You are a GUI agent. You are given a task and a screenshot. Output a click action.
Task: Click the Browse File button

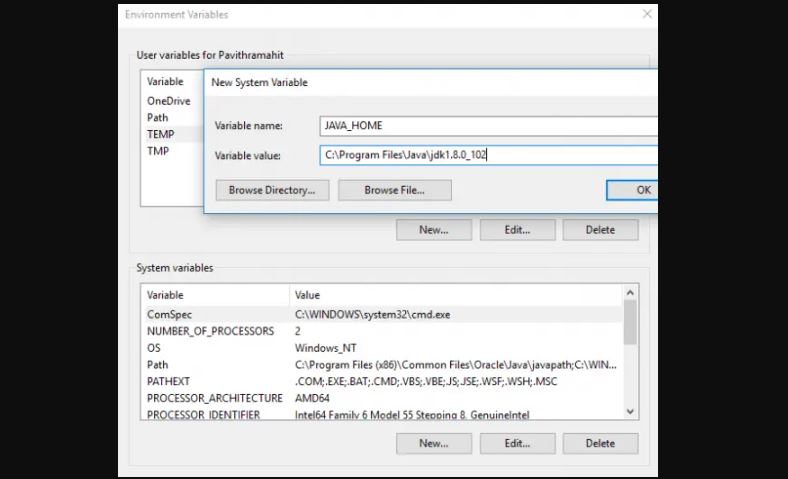click(x=395, y=190)
